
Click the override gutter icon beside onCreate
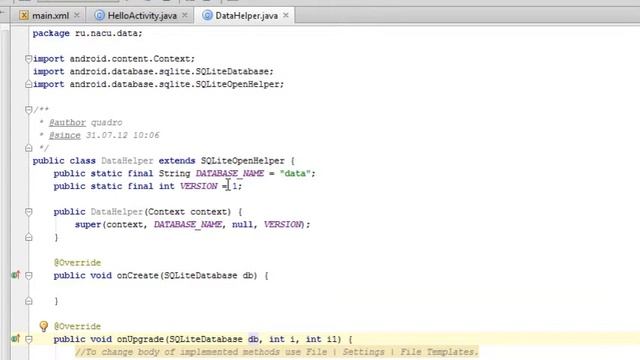[16, 275]
